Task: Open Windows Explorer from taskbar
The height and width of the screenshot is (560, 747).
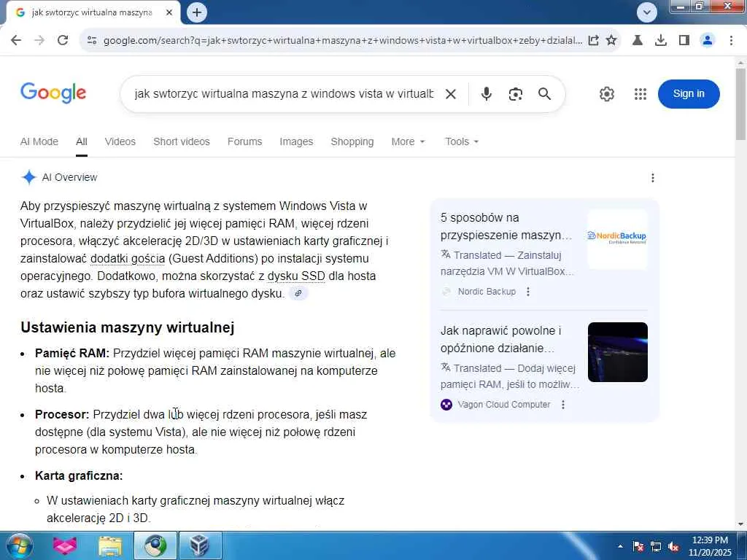Action: [110, 545]
